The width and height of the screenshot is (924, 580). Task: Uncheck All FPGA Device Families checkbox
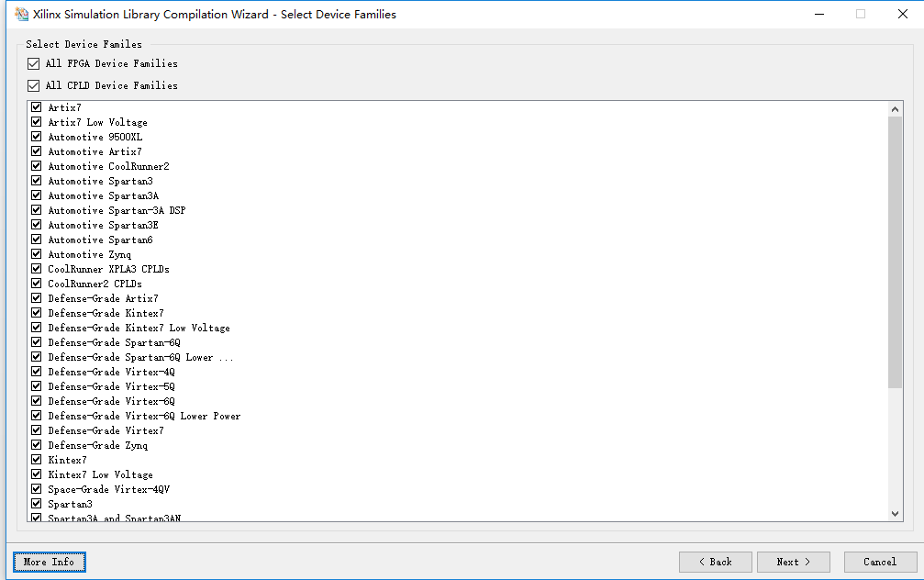(34, 63)
